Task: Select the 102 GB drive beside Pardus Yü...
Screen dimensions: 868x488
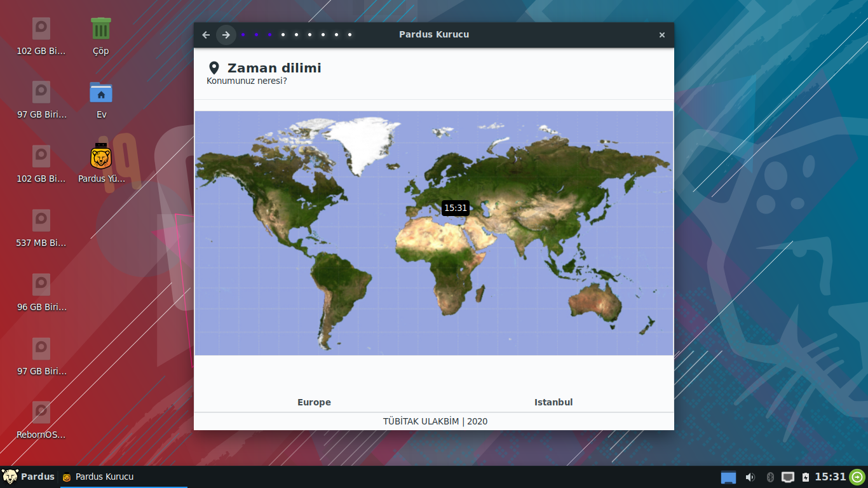Action: pos(41,163)
